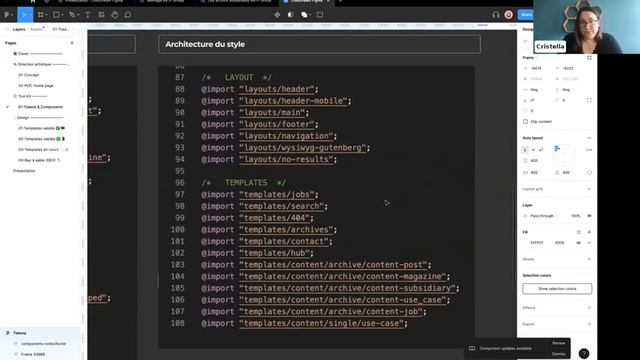Toggle the Clip content checkbox

point(525,122)
